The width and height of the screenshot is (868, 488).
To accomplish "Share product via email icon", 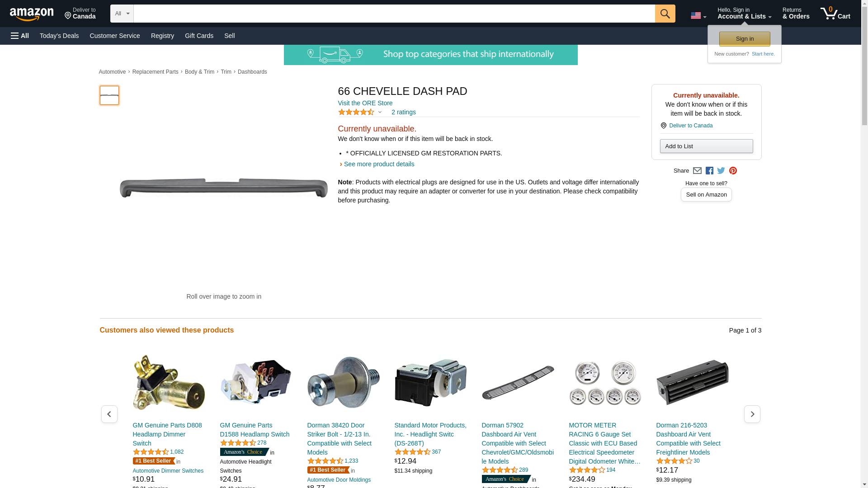I will pos(697,171).
